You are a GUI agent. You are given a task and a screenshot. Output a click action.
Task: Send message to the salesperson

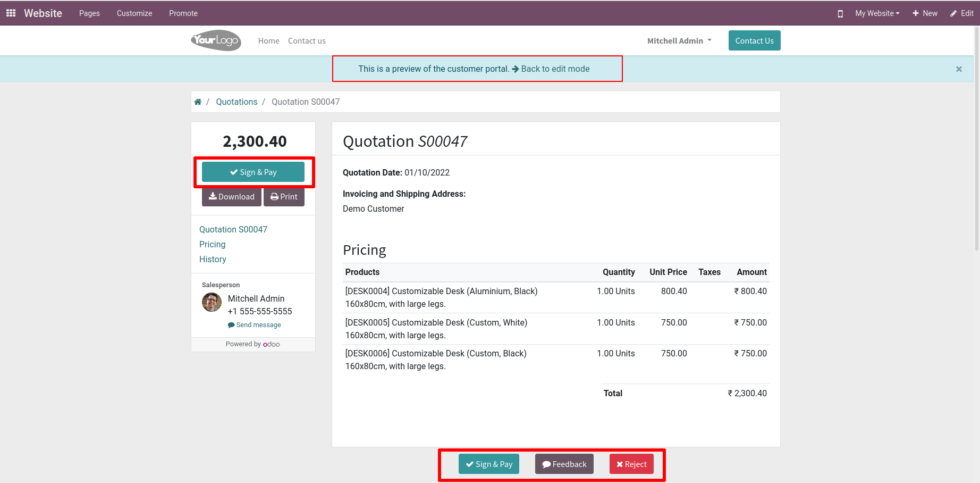tap(255, 324)
